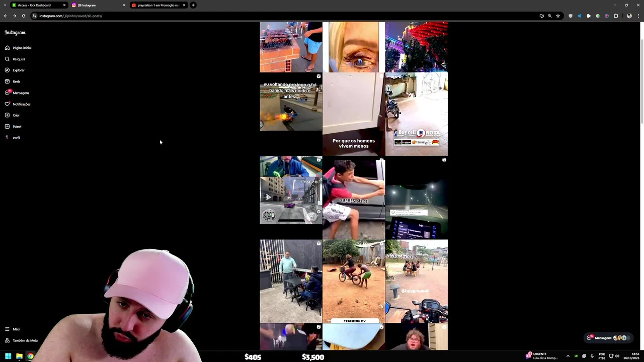The image size is (644, 362).
Task: Open the URGENTE news widget in taskbar
Action: coord(542,356)
